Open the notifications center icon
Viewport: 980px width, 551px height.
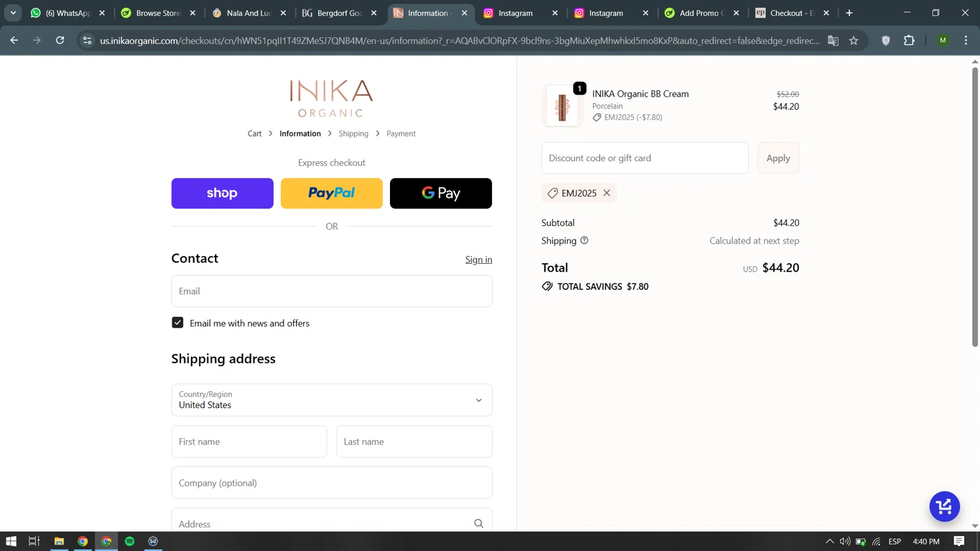(959, 541)
